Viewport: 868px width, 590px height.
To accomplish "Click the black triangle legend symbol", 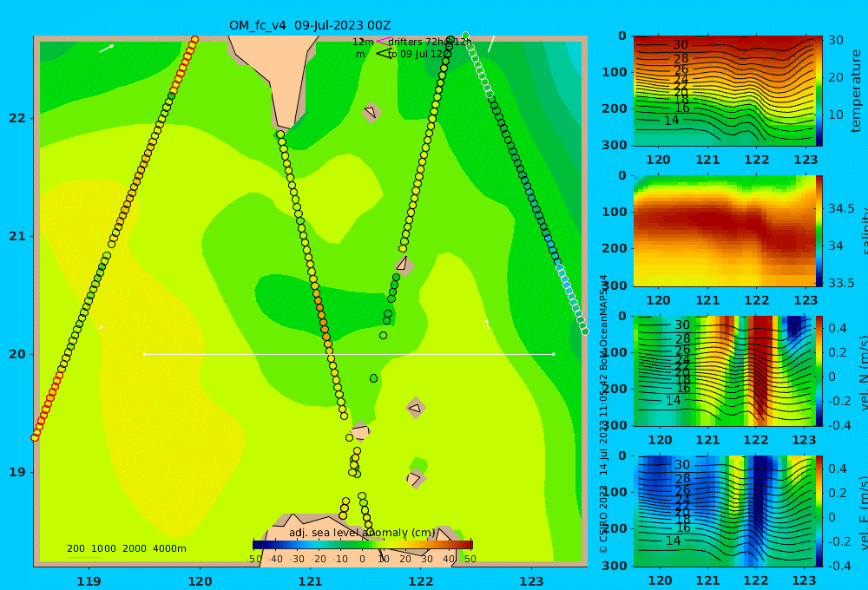I will 384,54.
